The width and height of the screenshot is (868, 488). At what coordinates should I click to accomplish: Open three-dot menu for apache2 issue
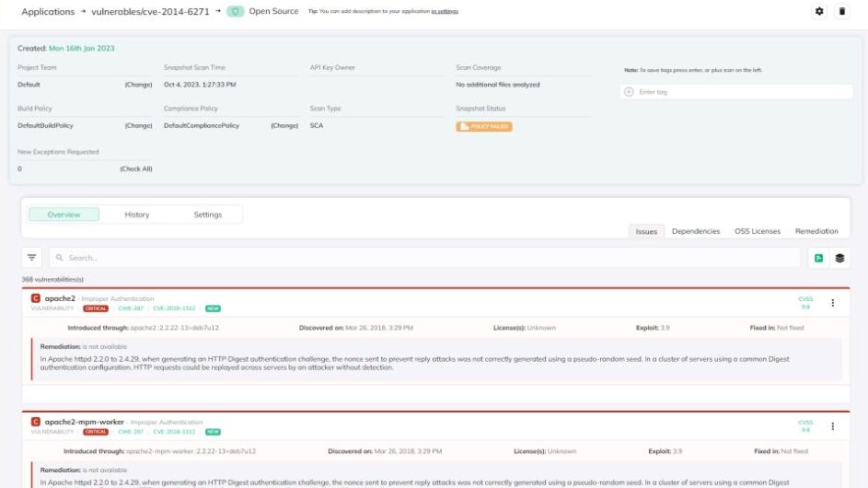tap(833, 303)
